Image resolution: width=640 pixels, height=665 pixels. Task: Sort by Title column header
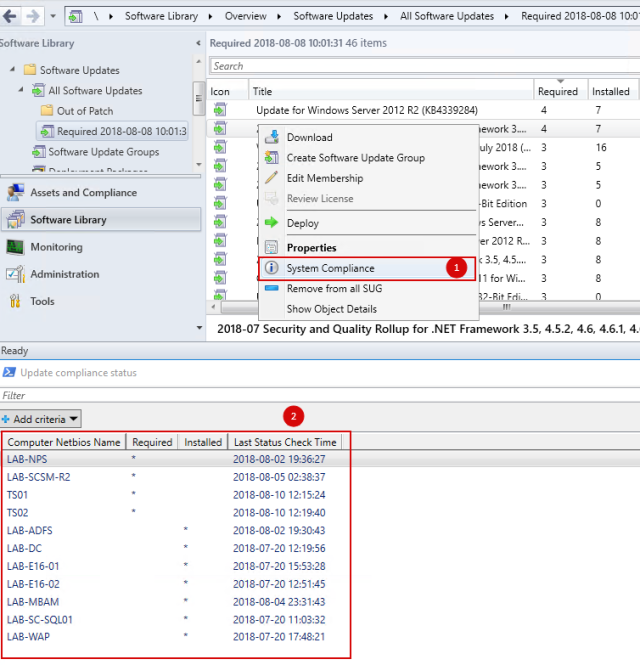click(x=391, y=91)
